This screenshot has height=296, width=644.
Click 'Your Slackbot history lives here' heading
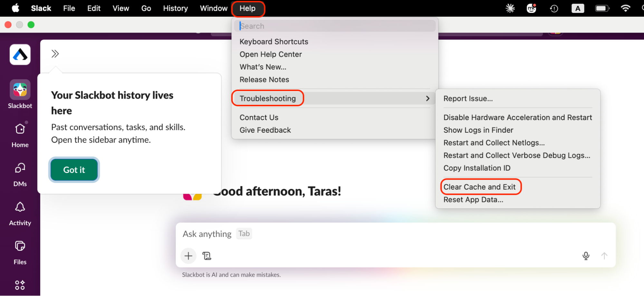tap(112, 103)
